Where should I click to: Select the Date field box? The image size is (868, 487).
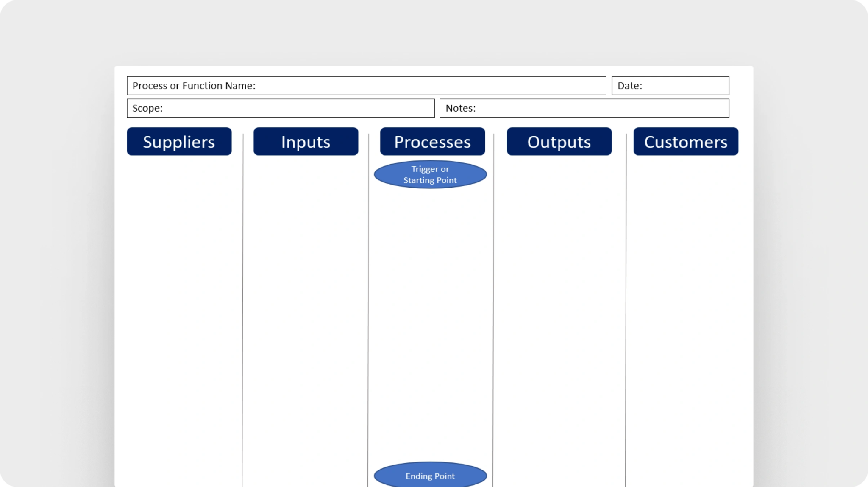point(670,86)
